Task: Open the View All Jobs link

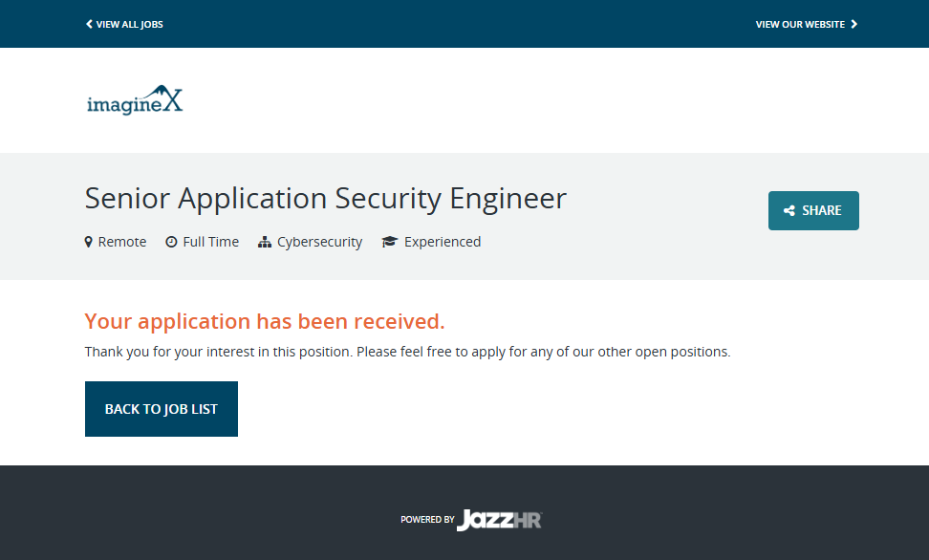Action: (129, 24)
